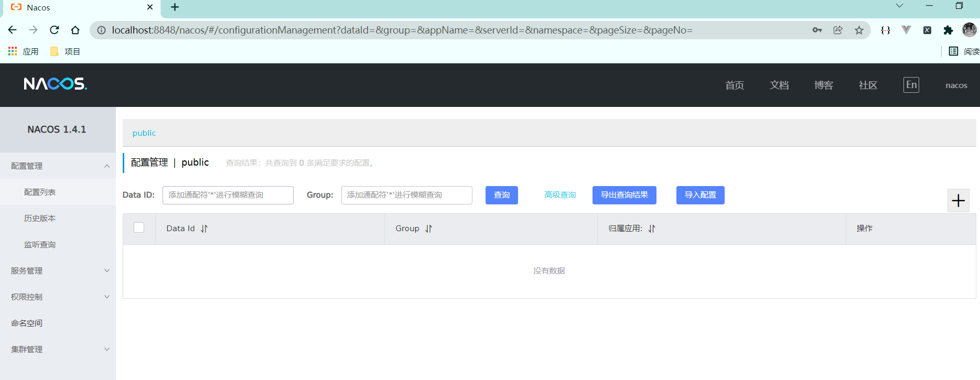Image resolution: width=980 pixels, height=380 pixels.
Task: Open the tab search dropdown arrow
Action: pyautogui.click(x=899, y=6)
